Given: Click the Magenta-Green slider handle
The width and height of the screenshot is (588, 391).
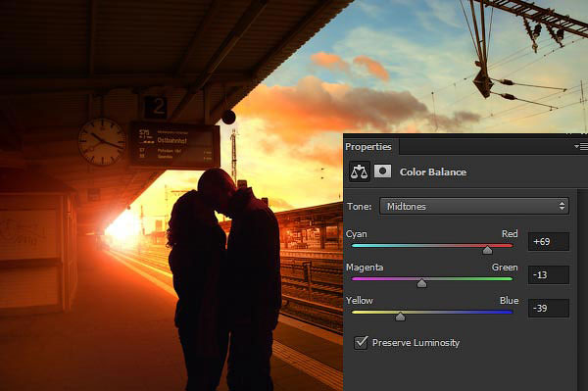Looking at the screenshot, I should click(421, 283).
